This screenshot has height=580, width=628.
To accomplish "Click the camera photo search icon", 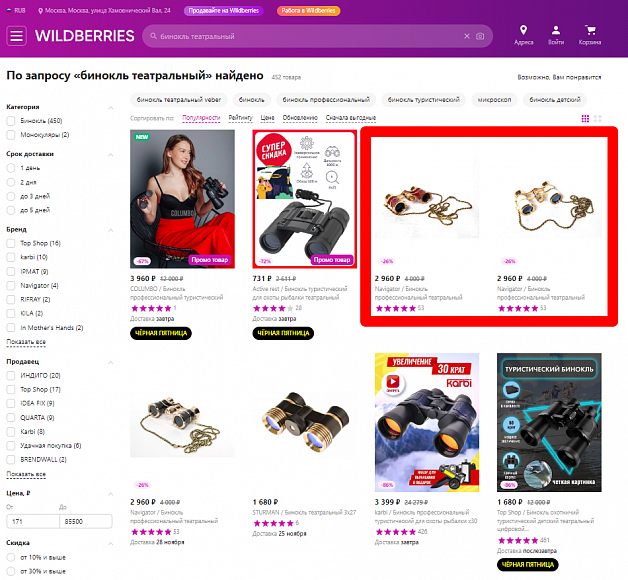I will coord(480,36).
